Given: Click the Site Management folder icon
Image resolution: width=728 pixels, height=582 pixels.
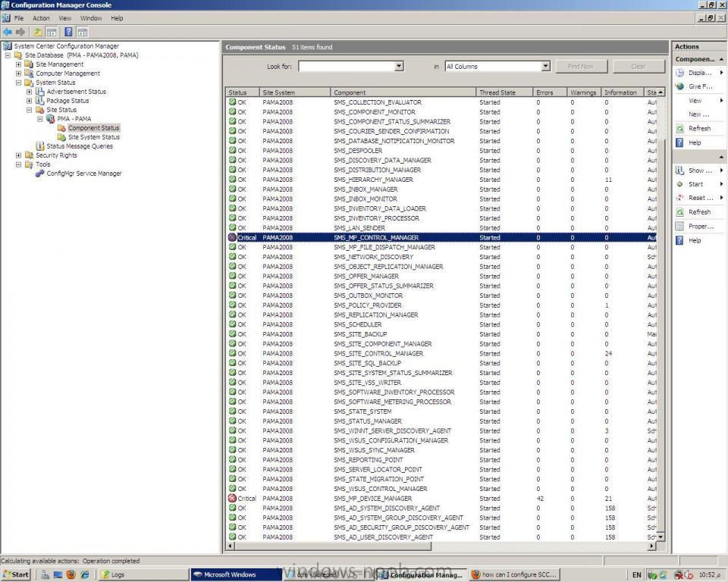Looking at the screenshot, I should [x=30, y=64].
